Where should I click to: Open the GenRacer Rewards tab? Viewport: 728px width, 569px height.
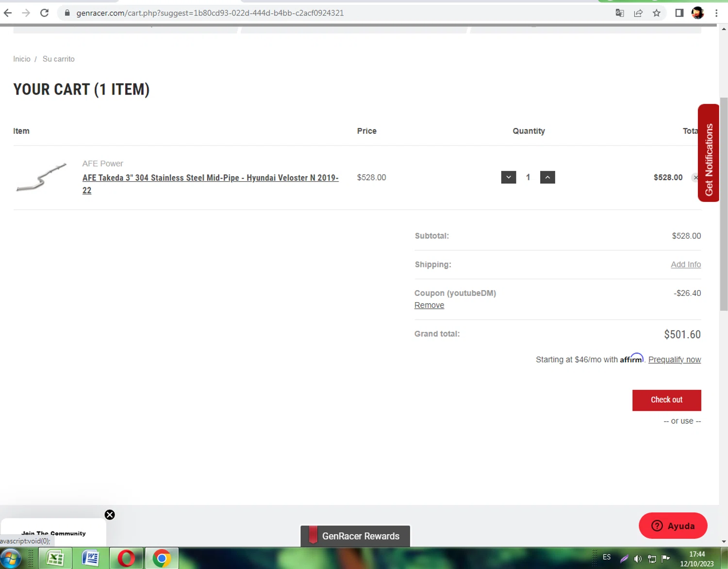(355, 536)
